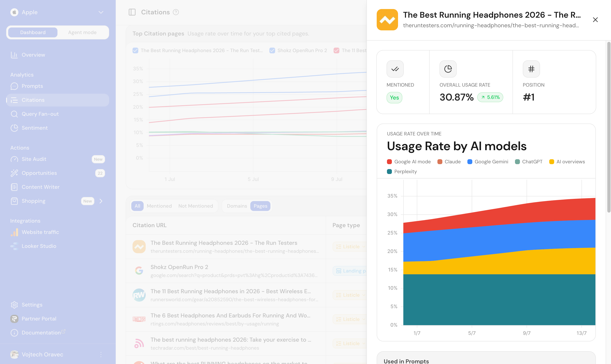The image size is (611, 364).
Task: Open Website traffic analytics icon
Action: click(x=14, y=232)
